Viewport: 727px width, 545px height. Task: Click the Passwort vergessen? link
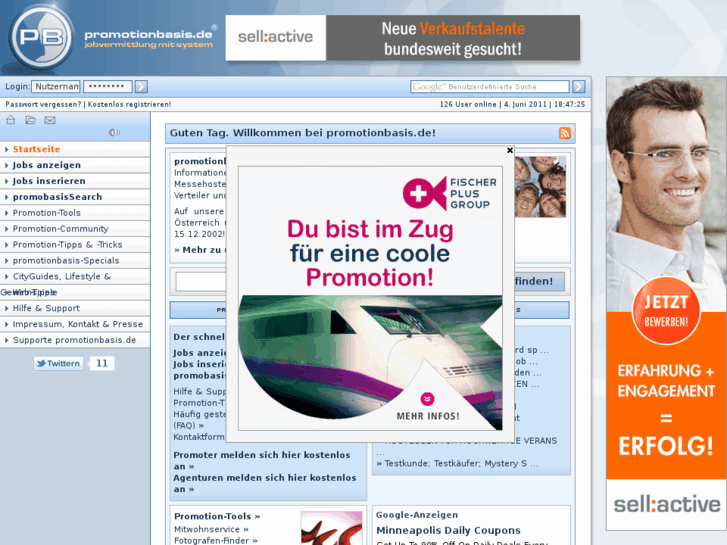click(x=43, y=104)
